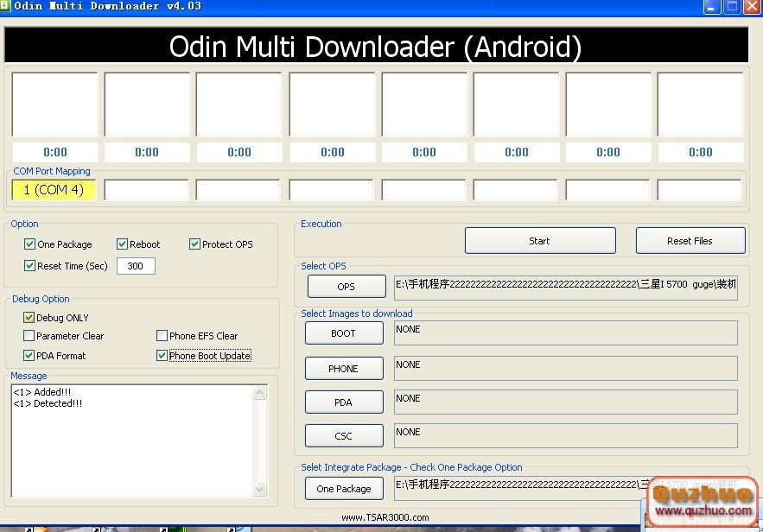Screen dimensions: 763x532
Task: Minimize the Odin Multi Downloader window
Action: [712, 6]
